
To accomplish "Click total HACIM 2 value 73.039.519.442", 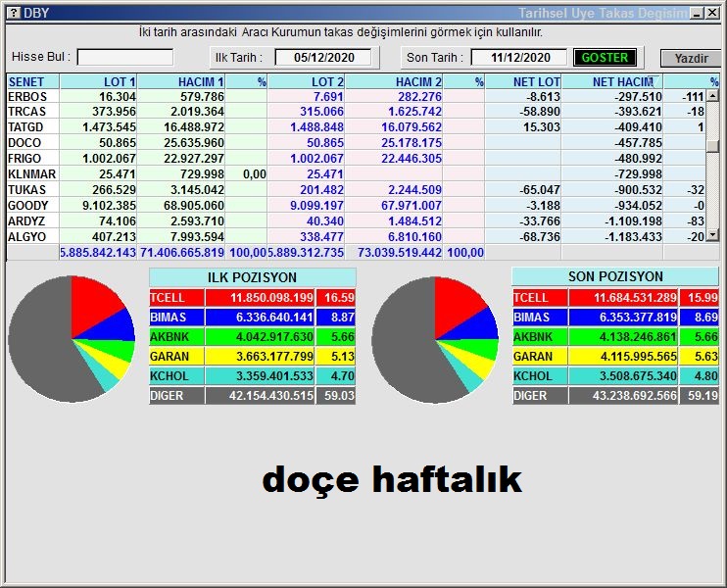I will tap(399, 252).
